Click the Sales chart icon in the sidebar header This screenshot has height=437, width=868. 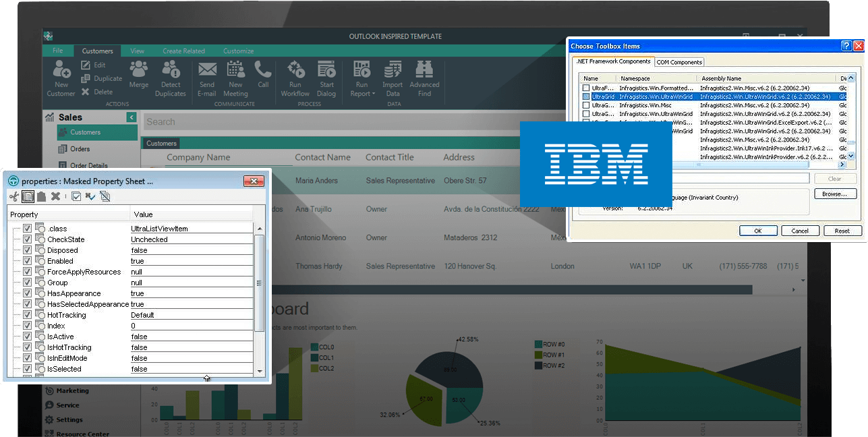pyautogui.click(x=49, y=117)
